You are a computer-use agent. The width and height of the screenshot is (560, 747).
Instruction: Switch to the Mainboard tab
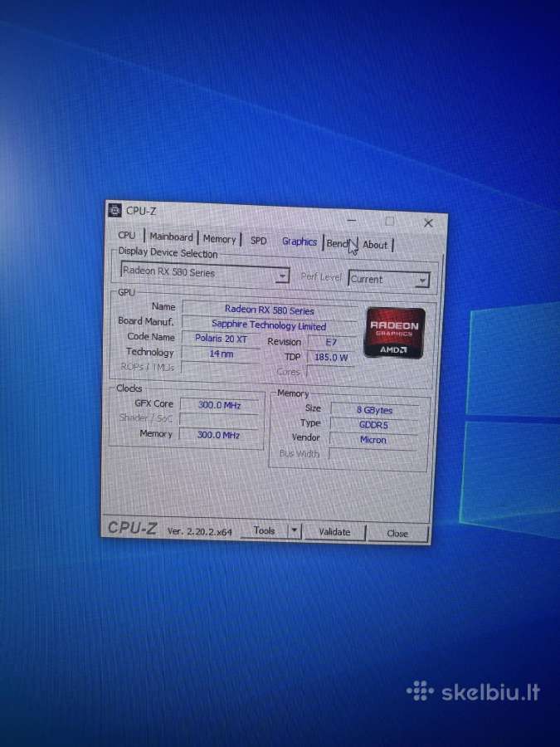(171, 237)
